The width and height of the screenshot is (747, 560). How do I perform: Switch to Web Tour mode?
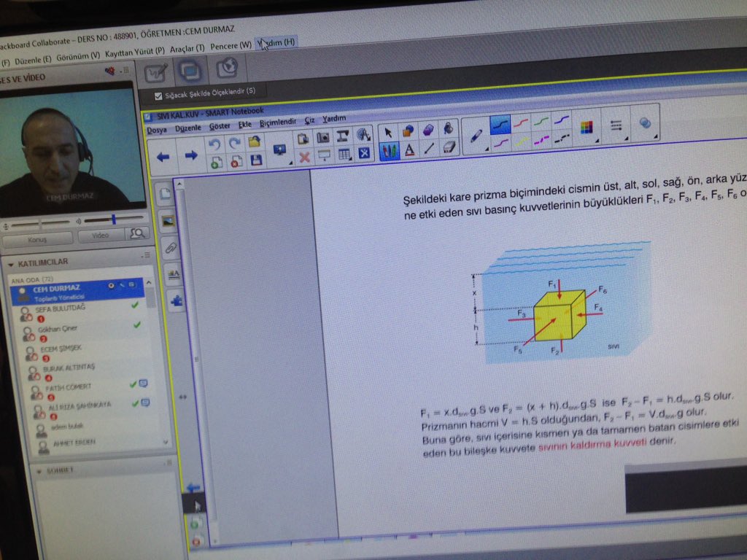[x=228, y=68]
